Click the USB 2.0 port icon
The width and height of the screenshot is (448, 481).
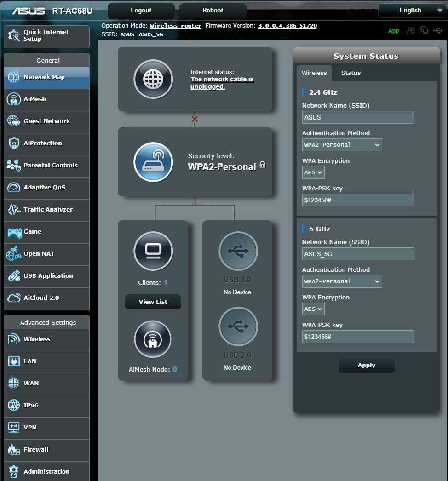click(x=238, y=326)
